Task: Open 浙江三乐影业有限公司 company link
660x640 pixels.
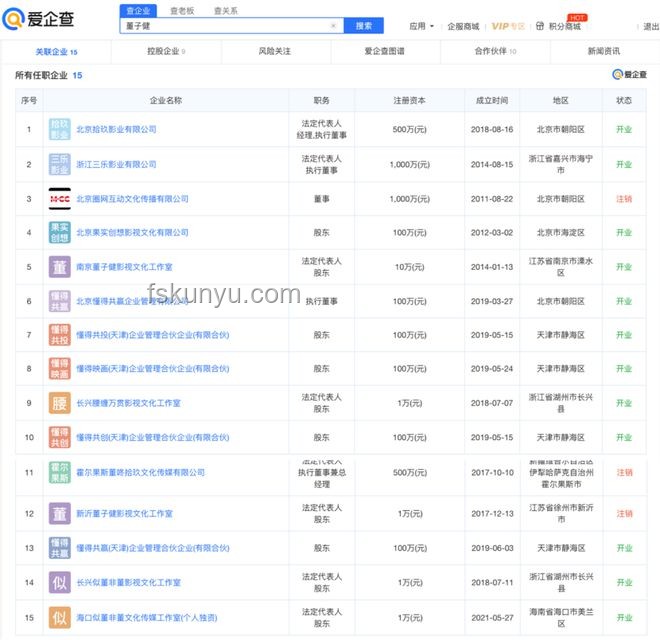Action: click(x=116, y=164)
